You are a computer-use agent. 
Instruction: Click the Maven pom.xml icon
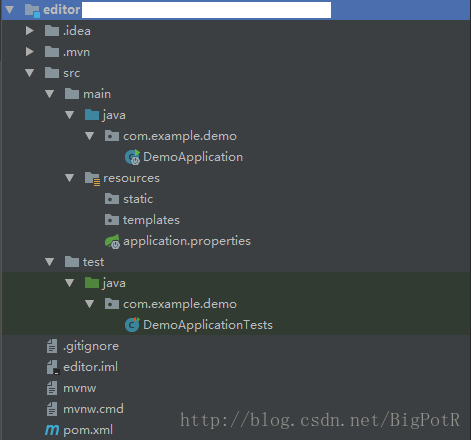pos(52,430)
